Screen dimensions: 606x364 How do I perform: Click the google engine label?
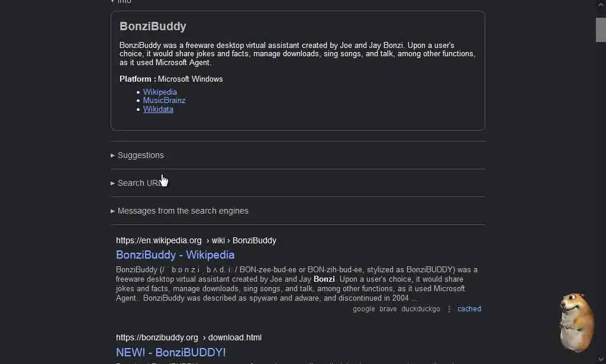[x=364, y=309]
